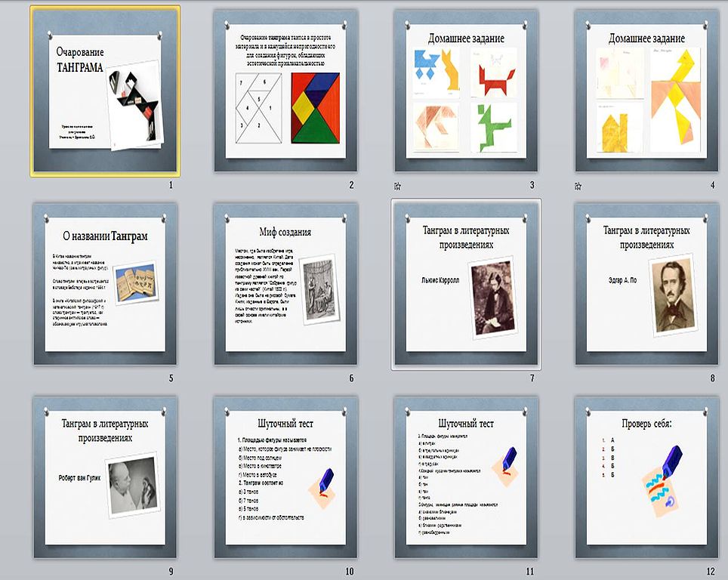Click the blue marker clipart on slide 10

coord(321,486)
